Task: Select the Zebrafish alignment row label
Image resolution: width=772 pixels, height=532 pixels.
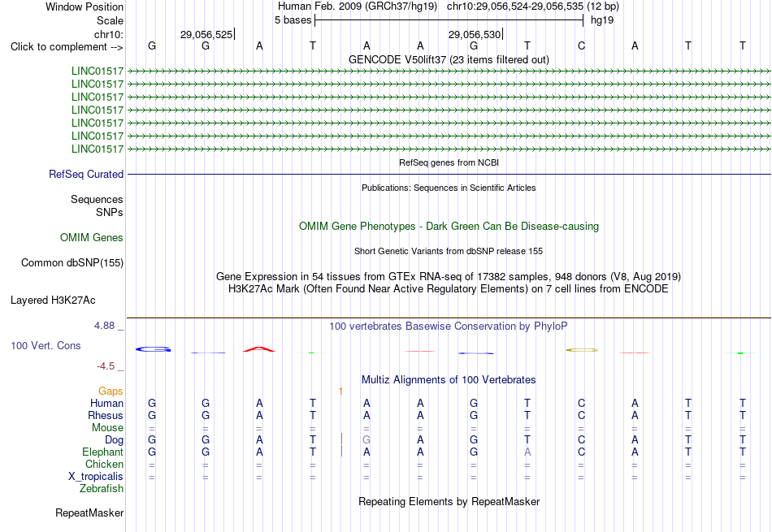Action: (102, 489)
